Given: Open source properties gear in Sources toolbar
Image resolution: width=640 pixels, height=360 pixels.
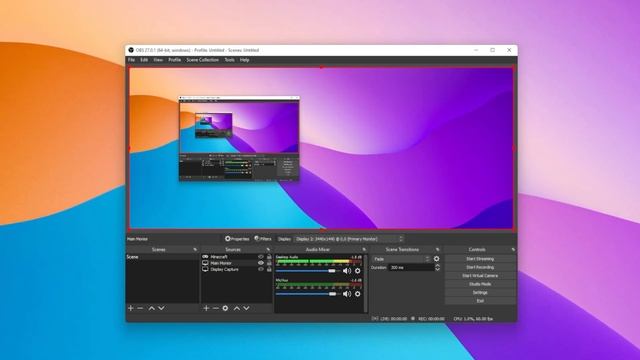Looking at the screenshot, I should (x=225, y=308).
